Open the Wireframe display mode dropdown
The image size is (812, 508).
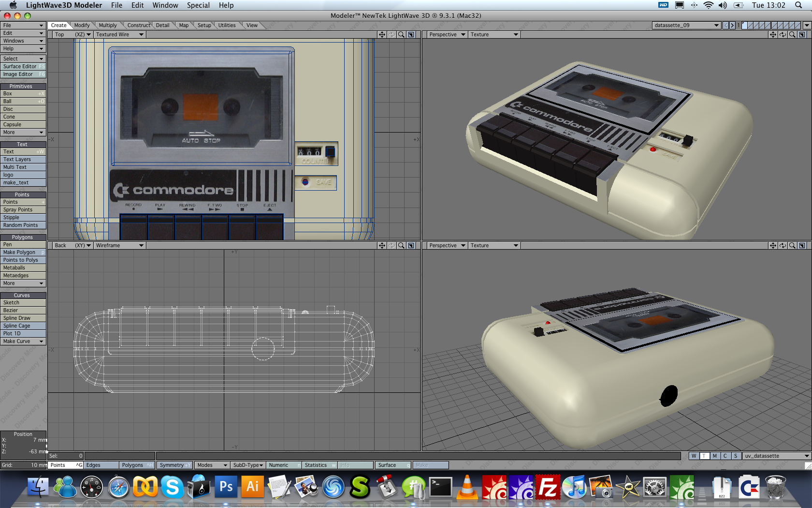tap(119, 245)
